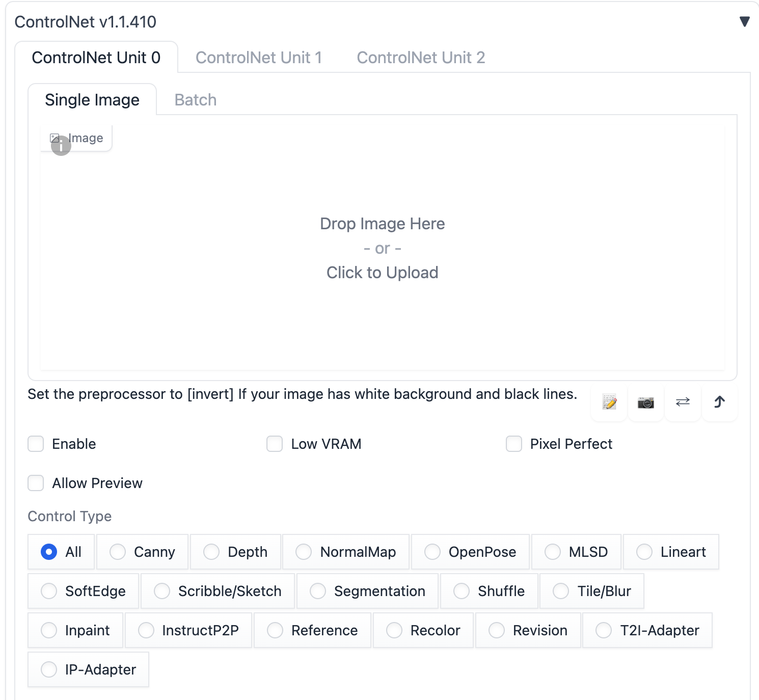
Task: Check the Allow Preview option
Action: click(36, 483)
